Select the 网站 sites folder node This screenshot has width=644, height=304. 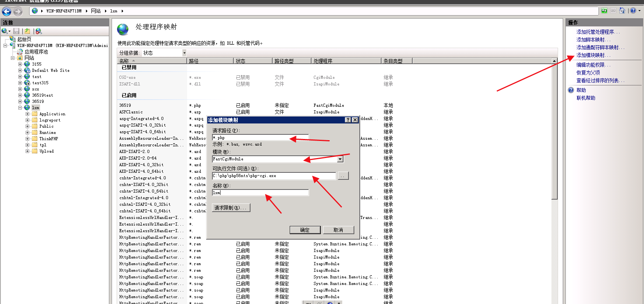(29, 58)
